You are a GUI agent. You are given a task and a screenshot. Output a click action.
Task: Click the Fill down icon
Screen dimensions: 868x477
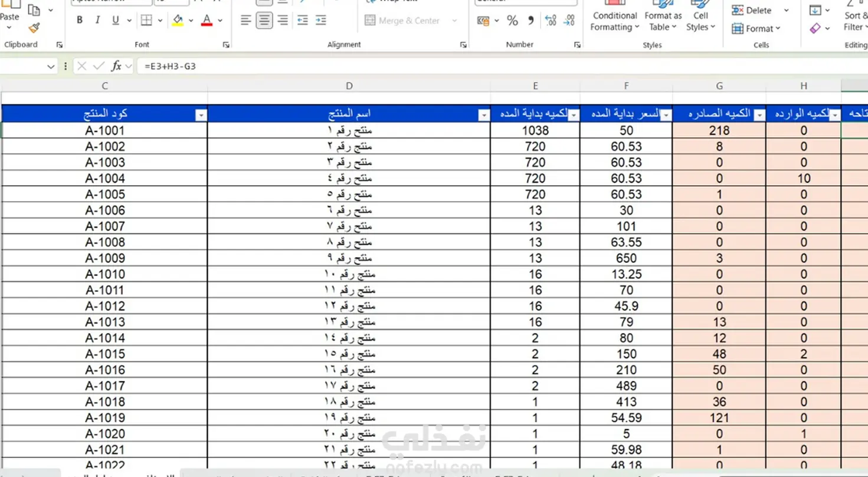[815, 10]
